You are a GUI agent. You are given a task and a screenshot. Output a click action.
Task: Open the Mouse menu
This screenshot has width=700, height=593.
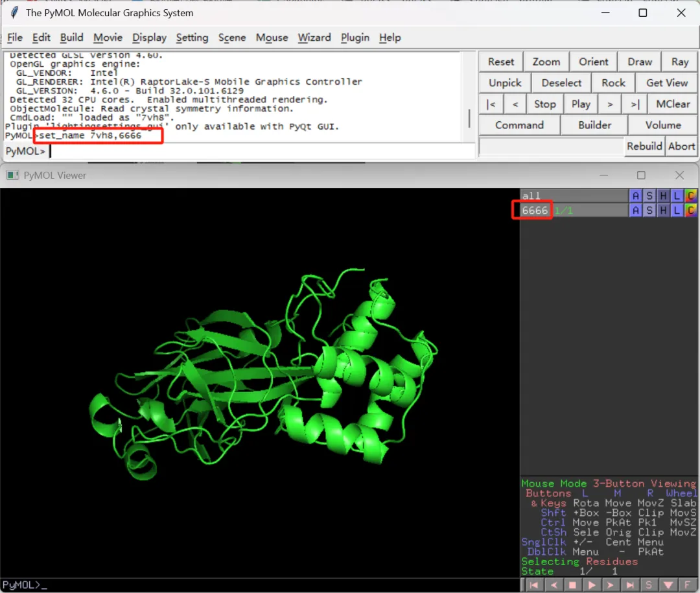tap(272, 38)
